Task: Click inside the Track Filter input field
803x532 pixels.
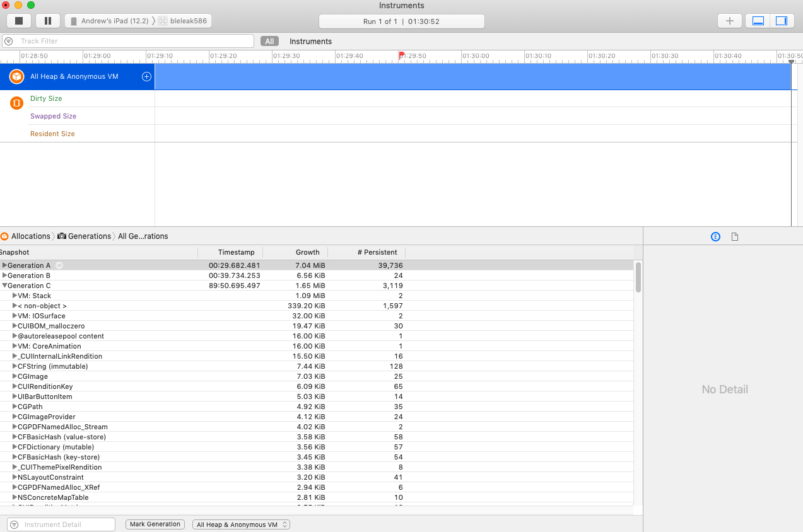Action: tap(126, 40)
